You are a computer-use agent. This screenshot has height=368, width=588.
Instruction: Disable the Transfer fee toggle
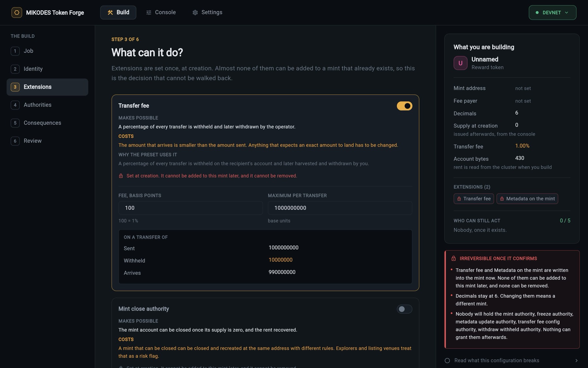[404, 106]
